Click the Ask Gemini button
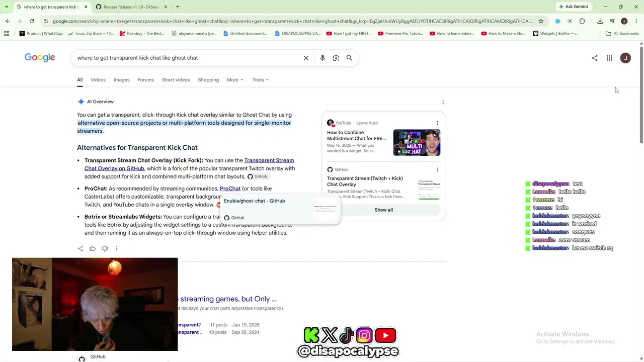 tap(573, 7)
